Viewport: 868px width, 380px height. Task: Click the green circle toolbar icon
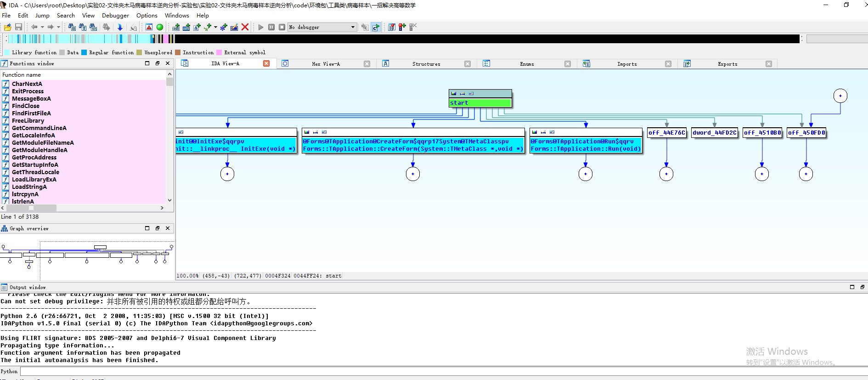click(x=160, y=27)
